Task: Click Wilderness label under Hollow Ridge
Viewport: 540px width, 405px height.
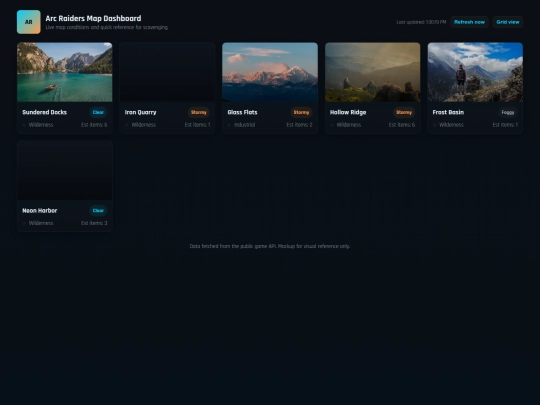Action: pos(349,125)
